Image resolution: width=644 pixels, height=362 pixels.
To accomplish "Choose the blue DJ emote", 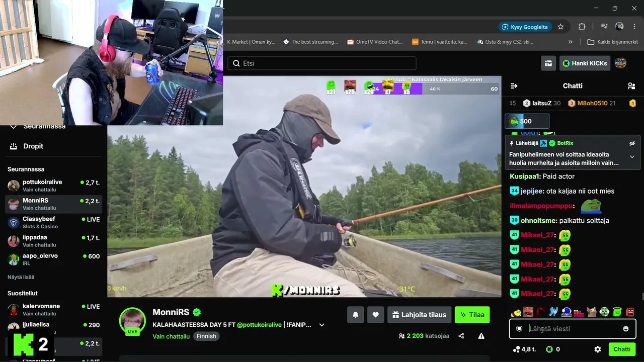I will click(567, 312).
